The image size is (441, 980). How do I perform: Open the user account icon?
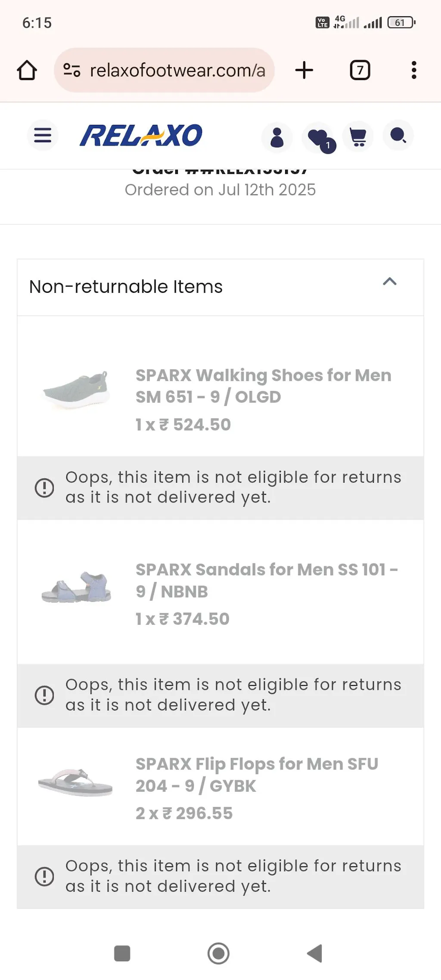point(277,137)
